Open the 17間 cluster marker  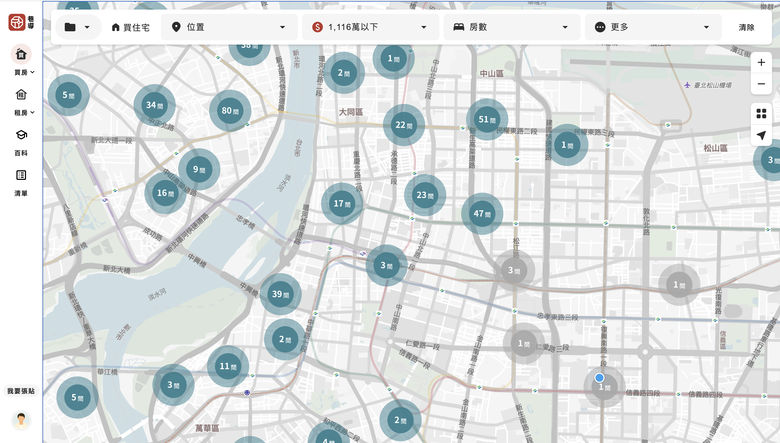342,203
